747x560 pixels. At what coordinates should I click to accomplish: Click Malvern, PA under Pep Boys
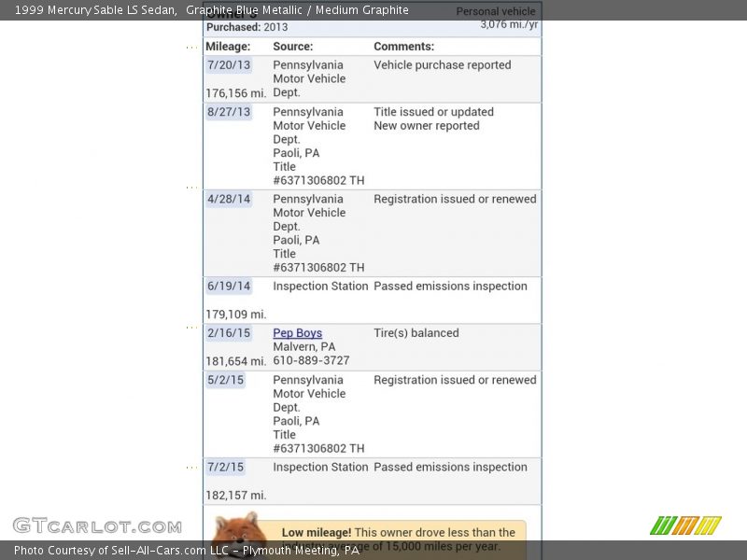pos(304,346)
